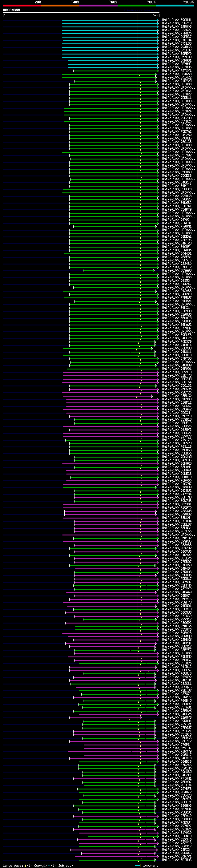The height and width of the screenshot is (868, 197).
Task: Click the red 20% identity legend segment
Action: click(22, 6)
